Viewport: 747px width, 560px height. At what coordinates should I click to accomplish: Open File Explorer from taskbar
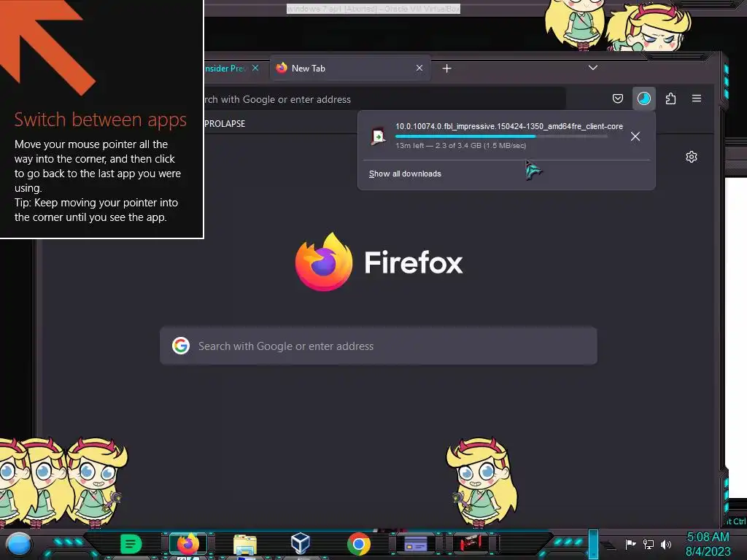tap(245, 544)
